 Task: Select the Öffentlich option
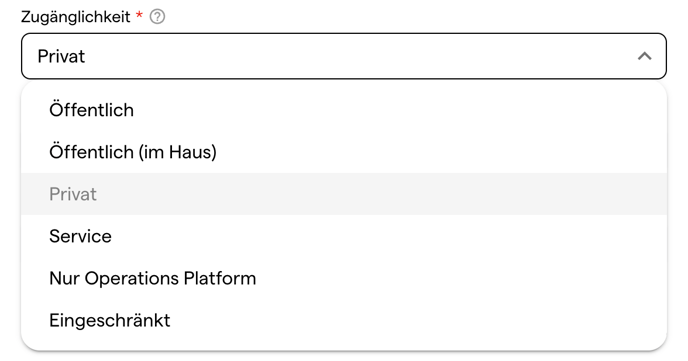[344, 110]
